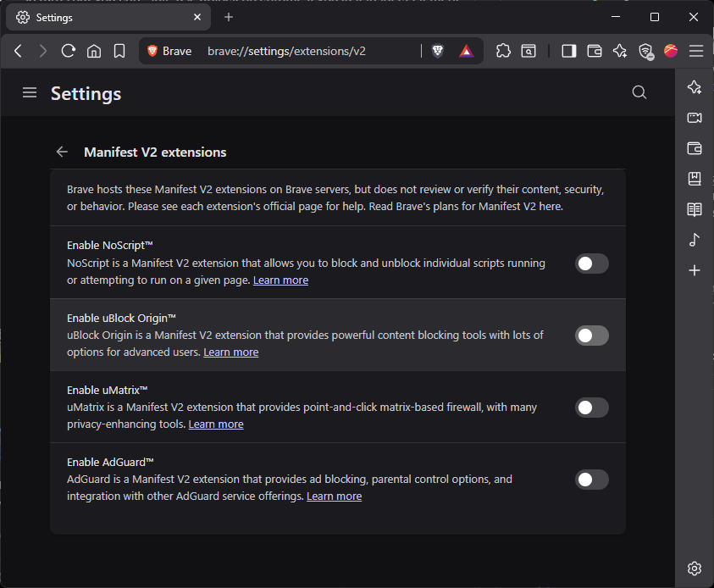Open the Settings navigation hamburger menu
Image resolution: width=714 pixels, height=588 pixels.
coord(30,93)
